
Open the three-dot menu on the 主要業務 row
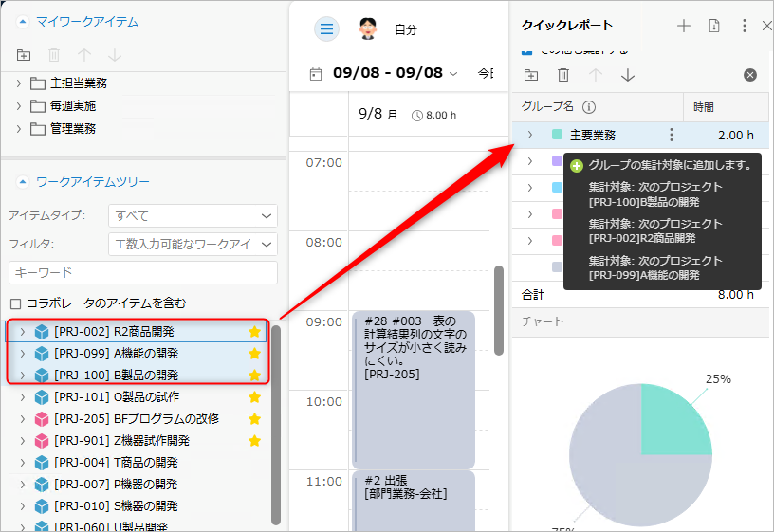[x=672, y=135]
